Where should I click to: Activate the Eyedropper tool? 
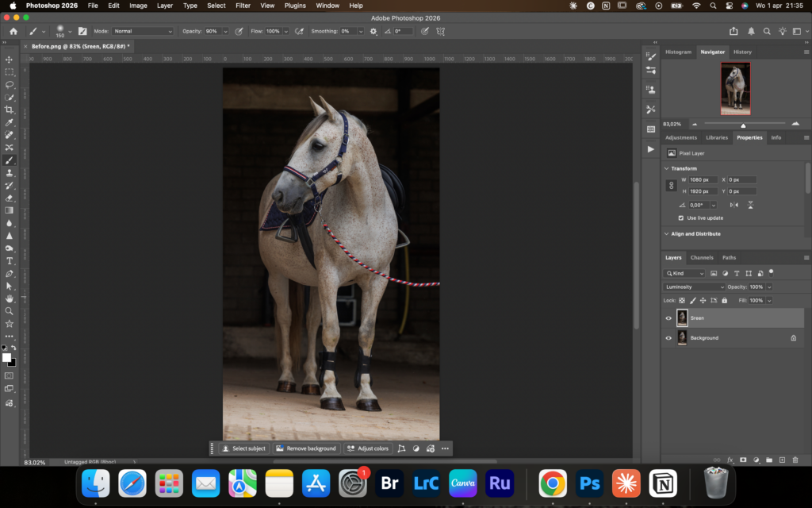(10, 122)
